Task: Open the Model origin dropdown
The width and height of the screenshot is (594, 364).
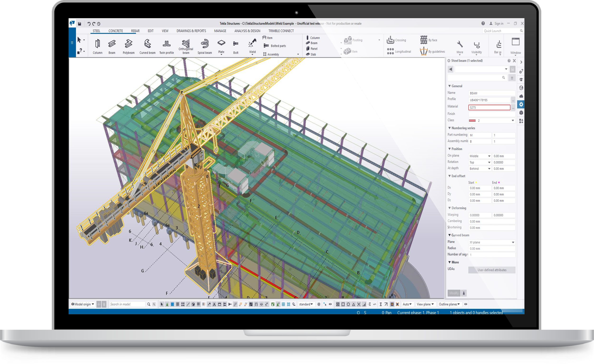Action: 83,304
